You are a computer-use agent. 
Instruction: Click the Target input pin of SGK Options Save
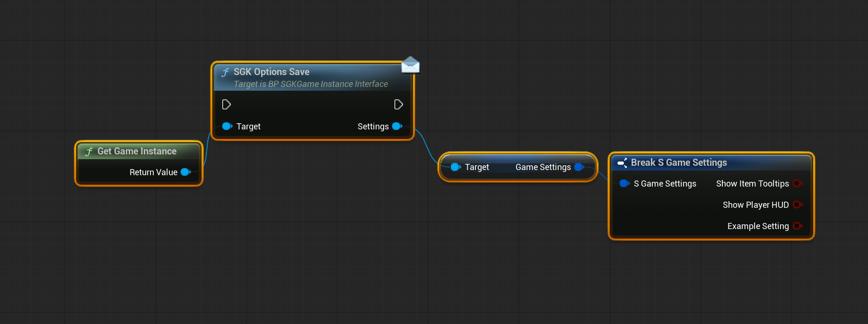point(228,126)
